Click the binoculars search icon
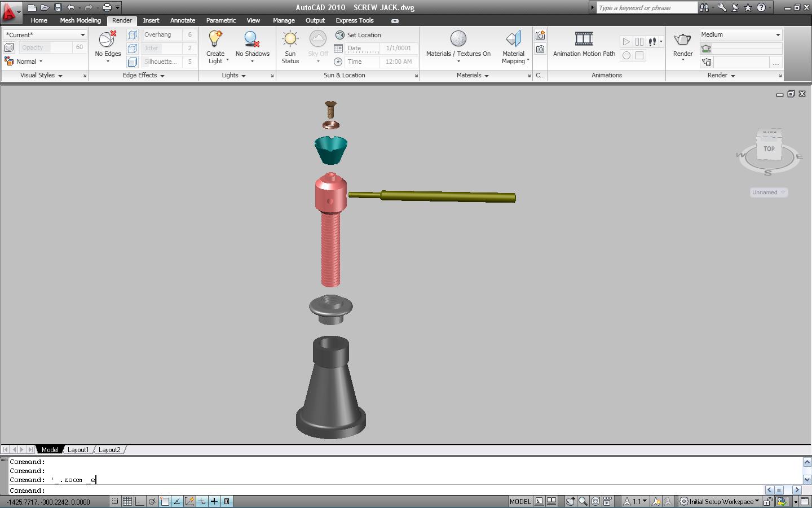The width and height of the screenshot is (812, 508). (x=704, y=7)
